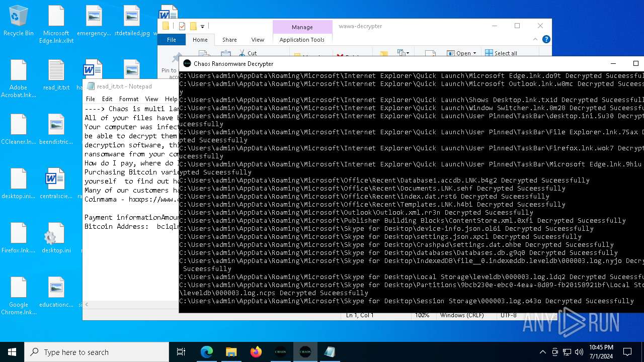Open Notepad's Help menu
The image size is (644, 362).
[171, 99]
